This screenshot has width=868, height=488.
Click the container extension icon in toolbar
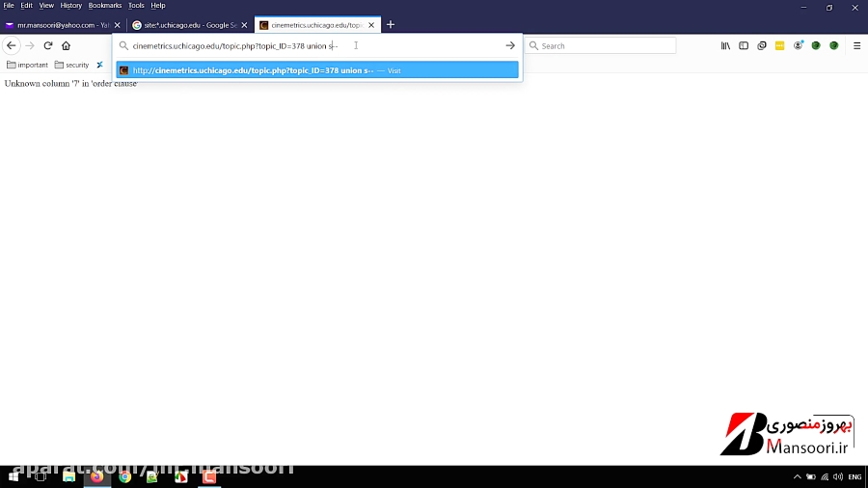coord(762,46)
